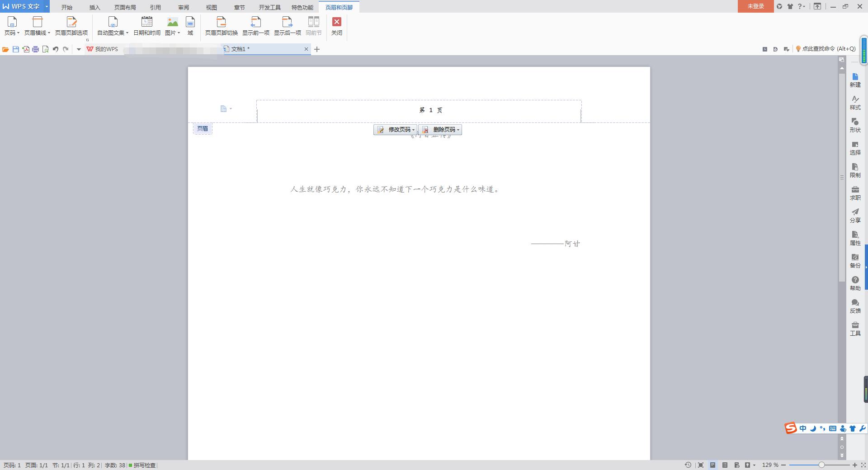Toggle full screen view icon in status bar
The image size is (868, 470).
[700, 465]
